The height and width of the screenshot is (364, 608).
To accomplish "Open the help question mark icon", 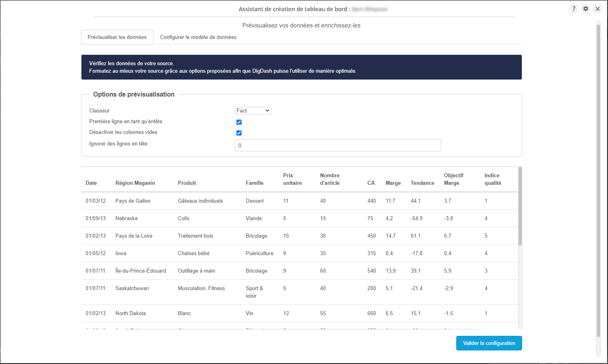I will point(573,9).
